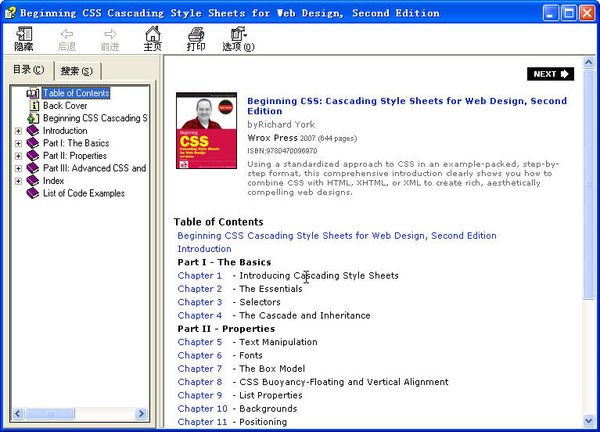This screenshot has height=432, width=600.
Task: Click the book title heading link
Action: pos(407,106)
